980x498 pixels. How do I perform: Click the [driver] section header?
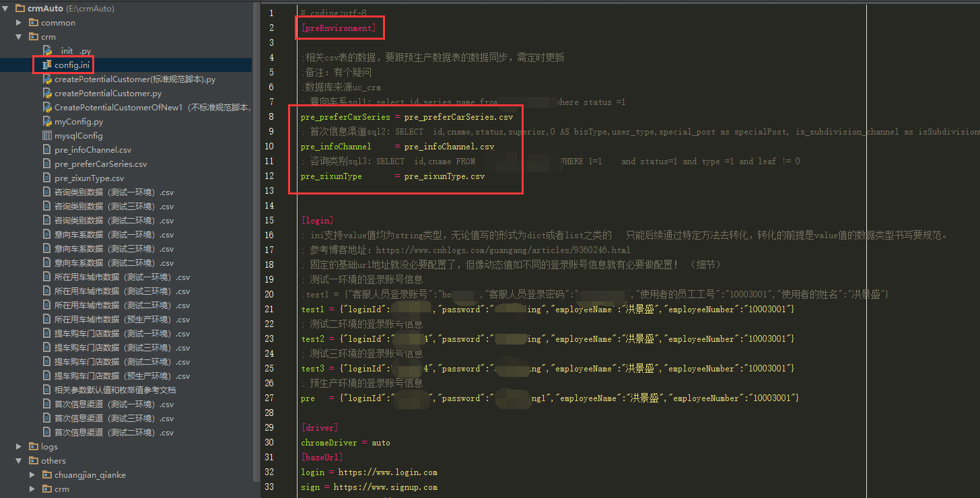[x=319, y=428]
